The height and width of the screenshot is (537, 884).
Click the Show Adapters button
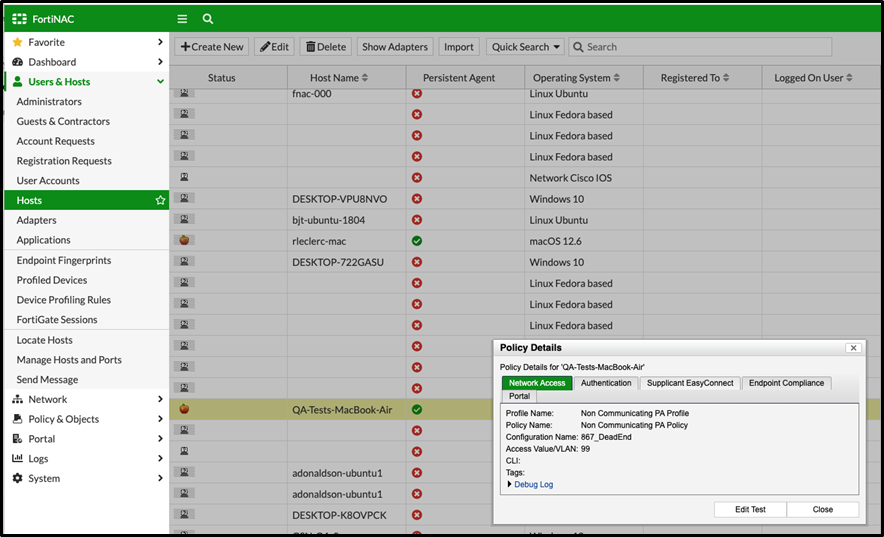tap(394, 47)
